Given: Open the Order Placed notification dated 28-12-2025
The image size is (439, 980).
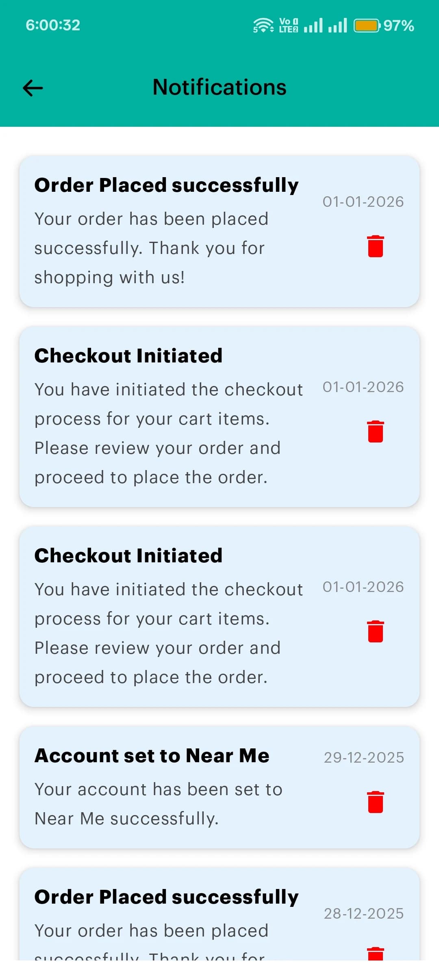Looking at the screenshot, I should 166,897.
